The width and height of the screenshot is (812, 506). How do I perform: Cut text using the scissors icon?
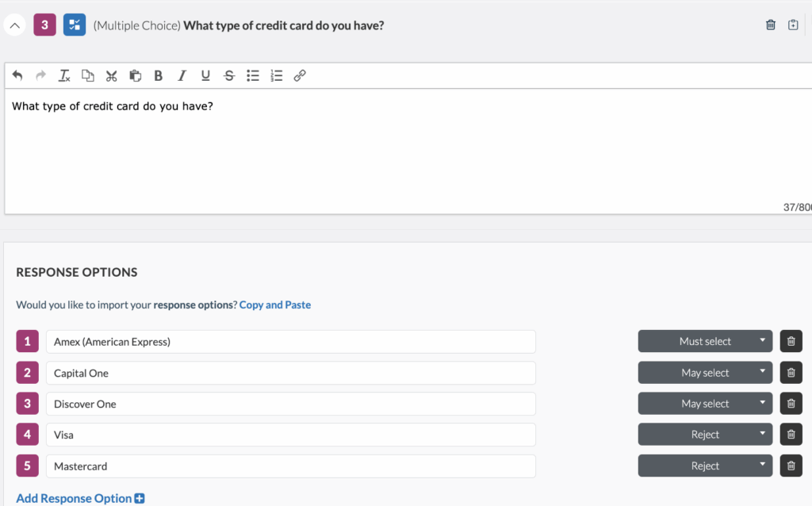(x=111, y=75)
